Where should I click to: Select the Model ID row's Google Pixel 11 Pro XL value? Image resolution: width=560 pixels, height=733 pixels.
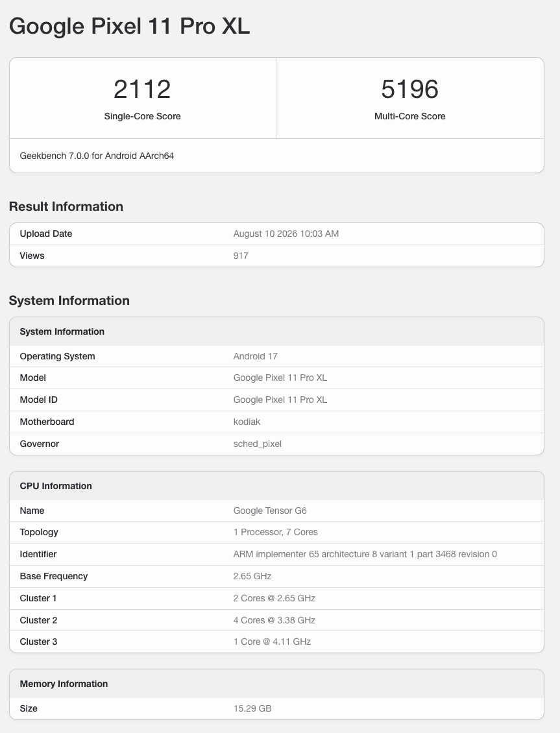click(x=280, y=400)
